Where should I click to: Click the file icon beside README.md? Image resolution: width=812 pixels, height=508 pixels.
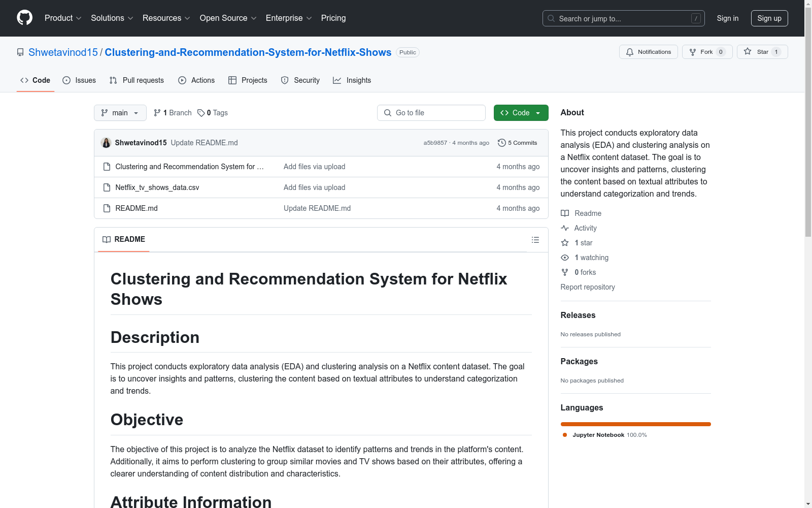[107, 208]
